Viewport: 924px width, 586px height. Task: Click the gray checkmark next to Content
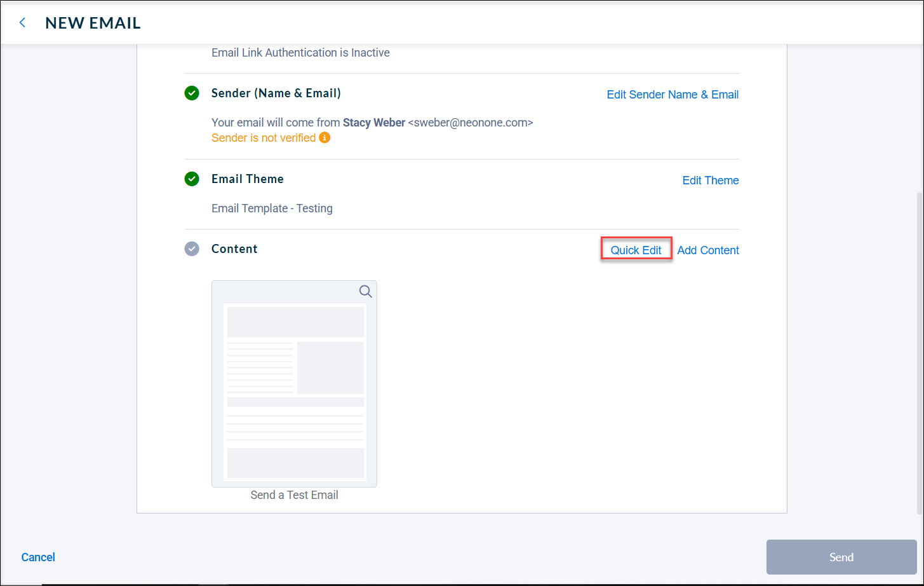pyautogui.click(x=192, y=249)
